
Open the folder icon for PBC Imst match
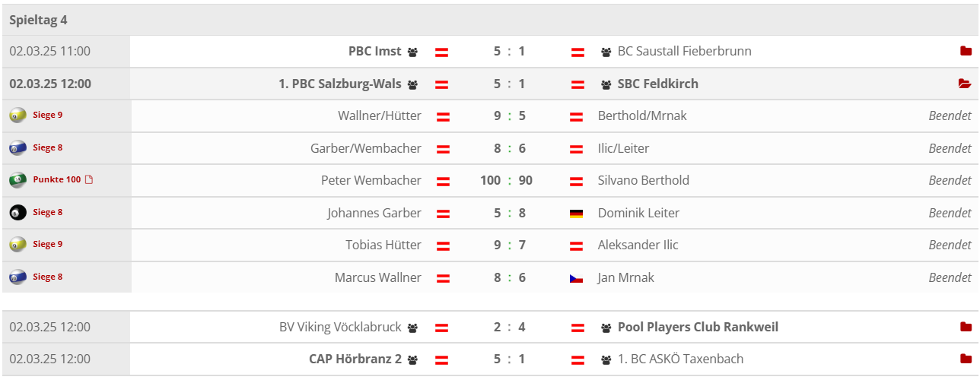(966, 52)
